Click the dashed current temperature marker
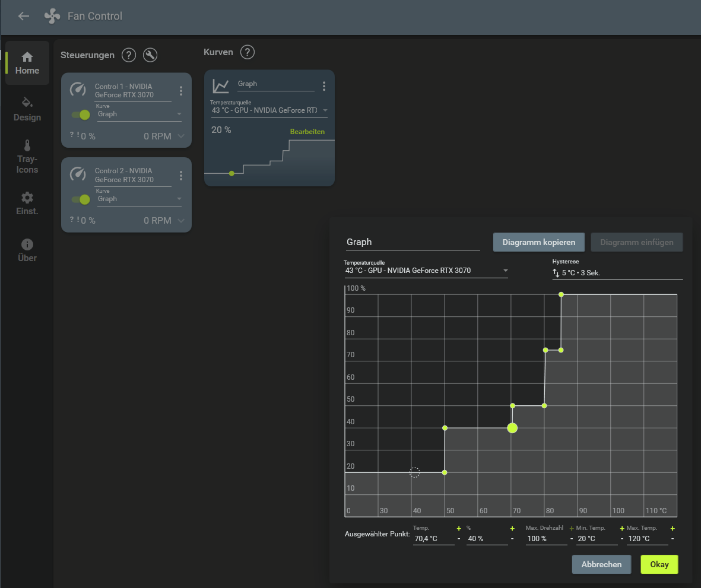701x588 pixels. point(414,472)
